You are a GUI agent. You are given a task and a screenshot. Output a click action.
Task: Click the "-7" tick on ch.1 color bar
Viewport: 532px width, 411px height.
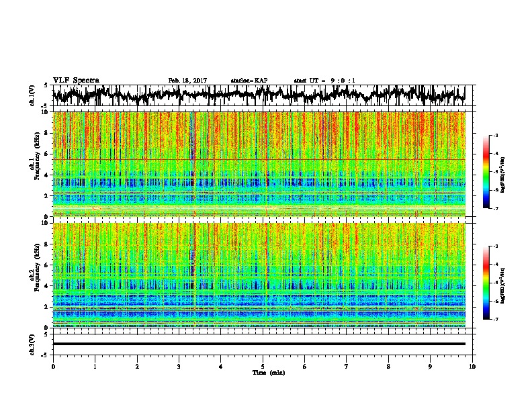click(x=496, y=208)
